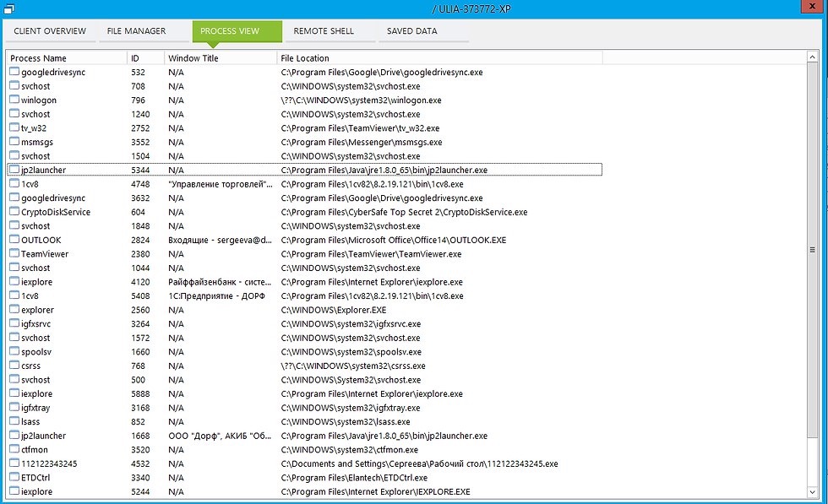Click window title starting with ООО "Дорф"
This screenshot has width=828, height=504.
point(219,436)
